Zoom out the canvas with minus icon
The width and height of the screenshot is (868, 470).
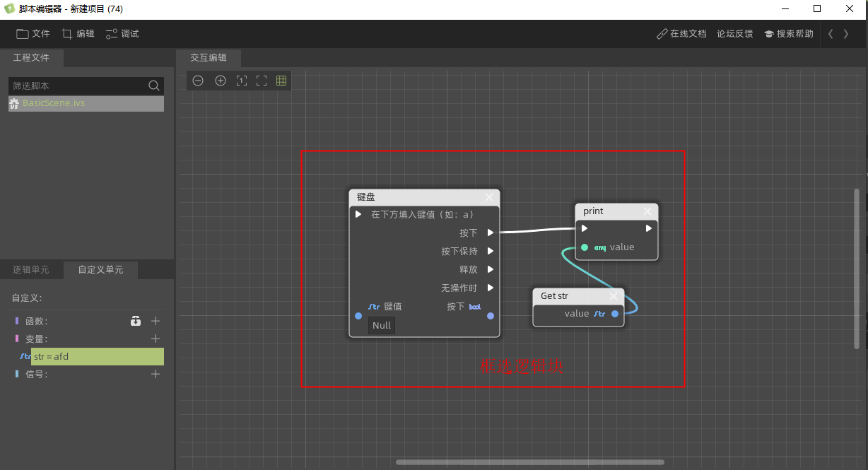[199, 81]
